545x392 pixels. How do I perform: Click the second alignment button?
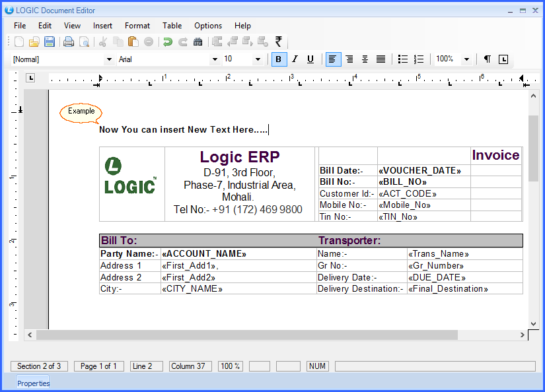(349, 59)
